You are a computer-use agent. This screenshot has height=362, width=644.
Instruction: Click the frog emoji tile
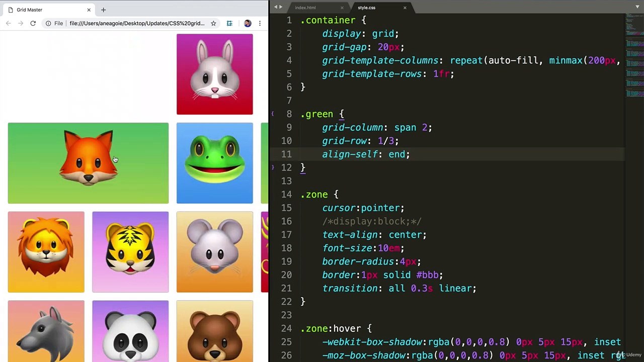point(215,163)
